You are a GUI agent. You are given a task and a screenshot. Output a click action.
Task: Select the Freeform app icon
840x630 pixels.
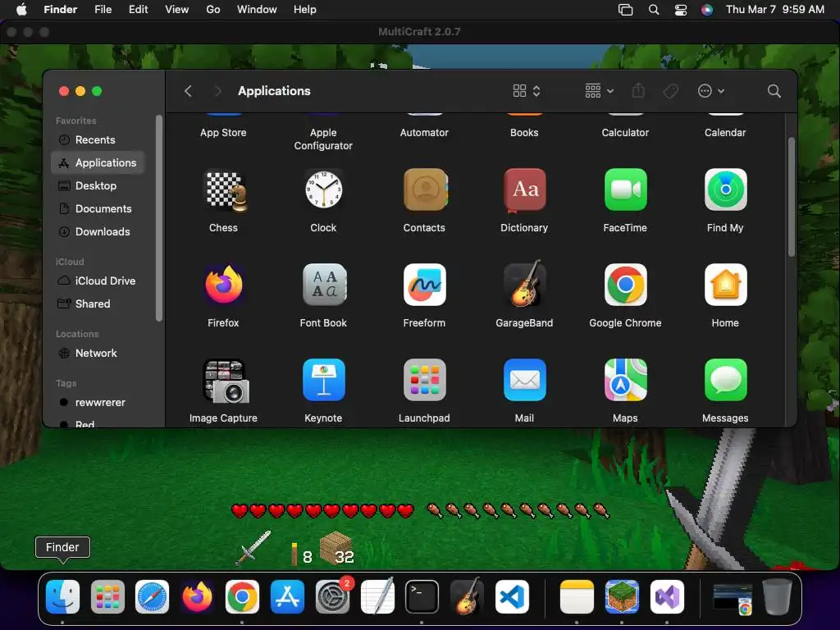pos(424,285)
